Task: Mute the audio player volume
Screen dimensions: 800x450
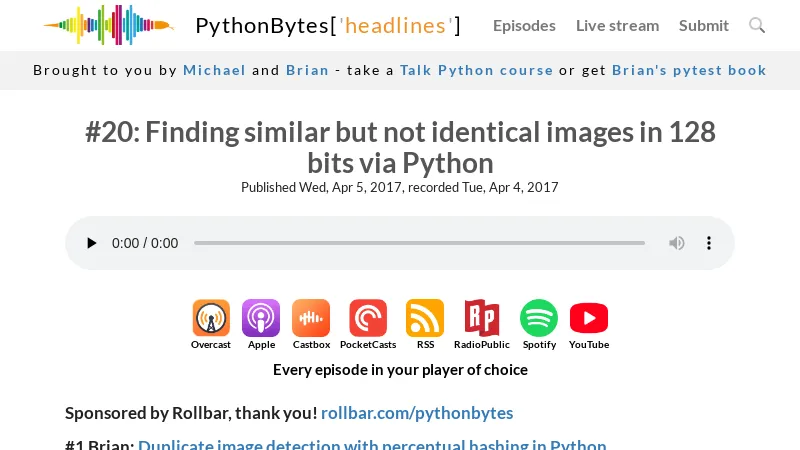Action: (677, 243)
